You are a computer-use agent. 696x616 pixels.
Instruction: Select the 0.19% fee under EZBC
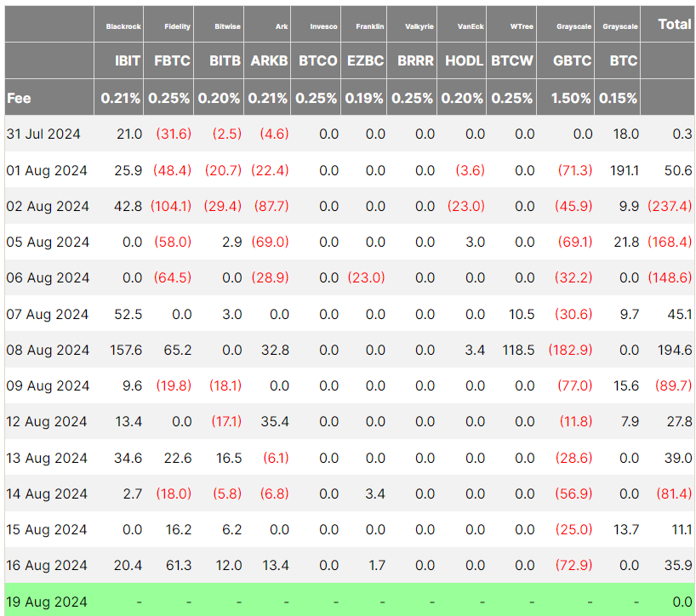coord(364,98)
